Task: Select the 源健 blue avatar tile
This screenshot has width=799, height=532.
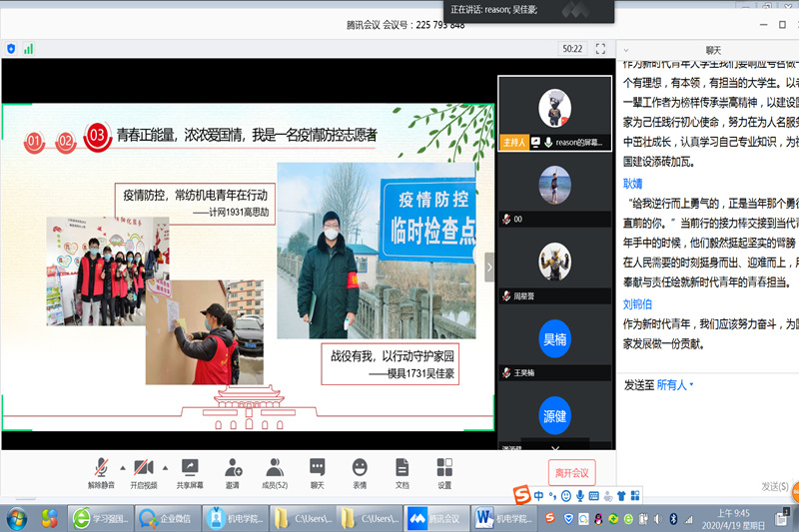Action: tap(555, 416)
